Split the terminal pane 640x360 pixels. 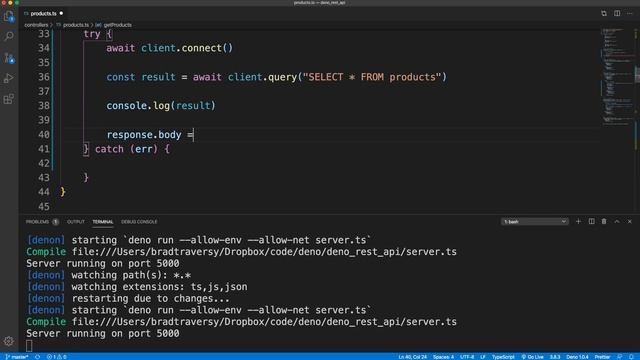pyautogui.click(x=591, y=221)
